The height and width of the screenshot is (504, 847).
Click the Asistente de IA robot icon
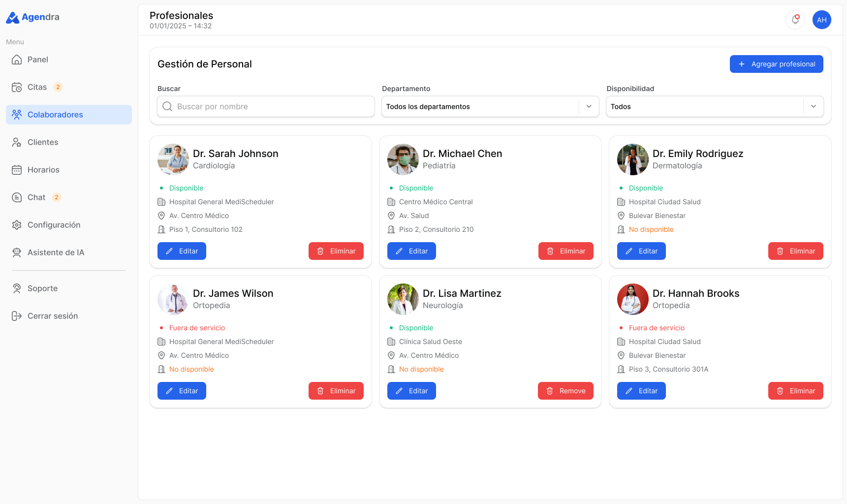17,252
